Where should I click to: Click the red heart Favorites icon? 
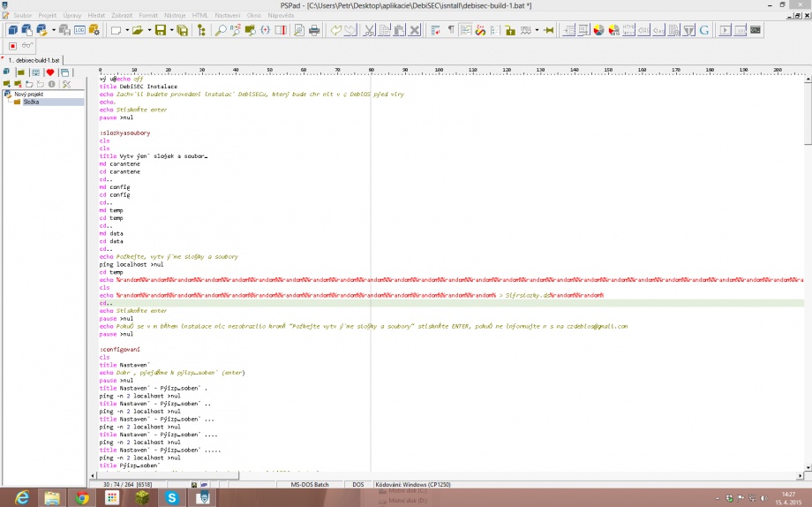click(50, 72)
